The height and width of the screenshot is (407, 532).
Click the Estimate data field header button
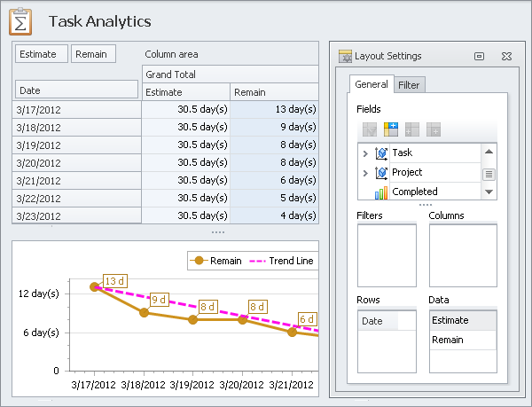tap(41, 54)
